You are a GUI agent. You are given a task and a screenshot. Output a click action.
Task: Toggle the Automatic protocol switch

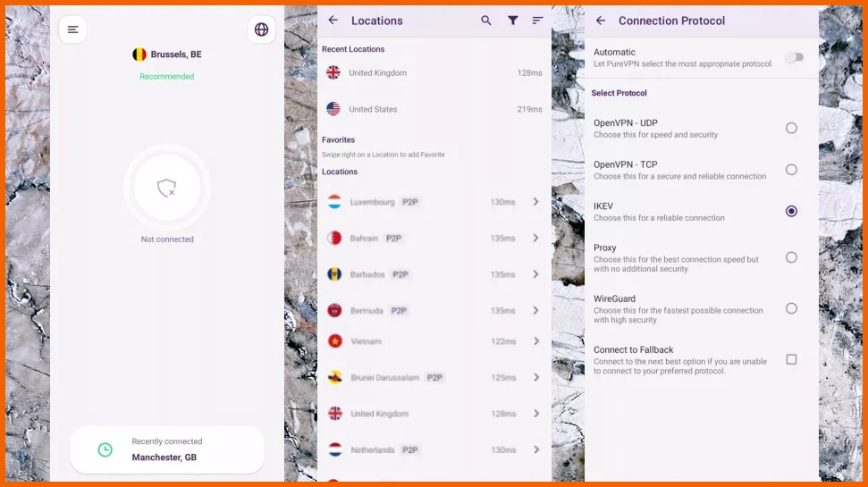[795, 57]
